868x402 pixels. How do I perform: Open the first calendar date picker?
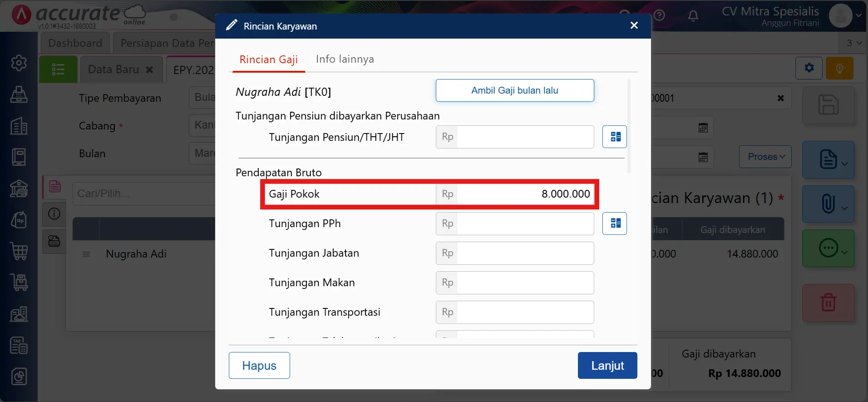click(703, 128)
